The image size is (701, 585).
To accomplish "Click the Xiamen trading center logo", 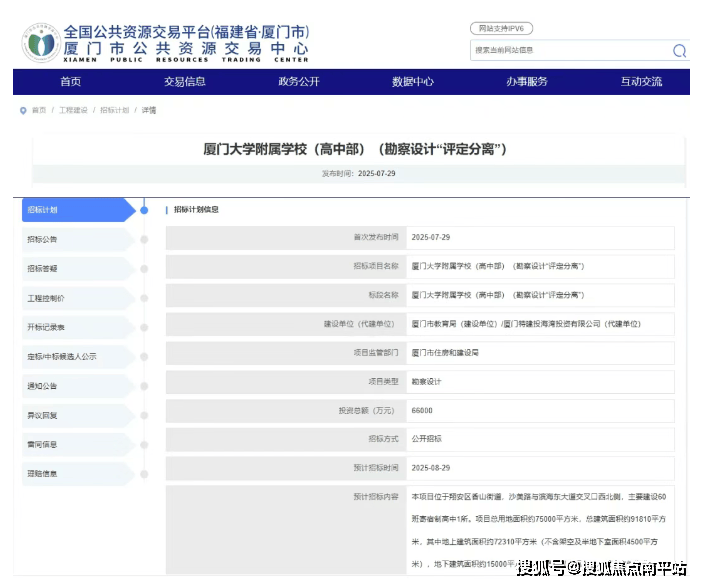I will pos(42,42).
